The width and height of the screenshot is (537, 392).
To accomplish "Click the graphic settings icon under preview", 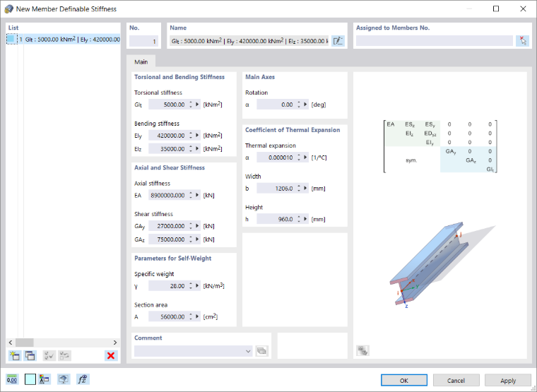I will click(x=362, y=350).
